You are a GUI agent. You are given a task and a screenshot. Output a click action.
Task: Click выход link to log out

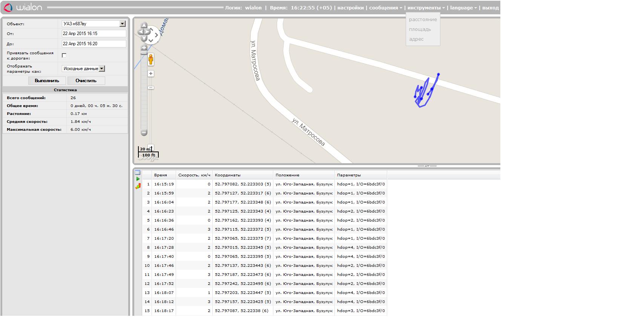click(x=490, y=8)
